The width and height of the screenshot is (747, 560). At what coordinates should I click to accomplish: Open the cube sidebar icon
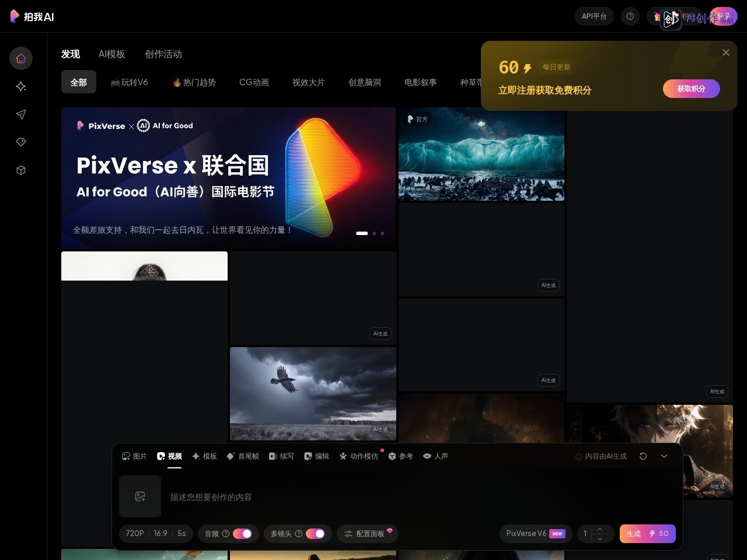[21, 170]
